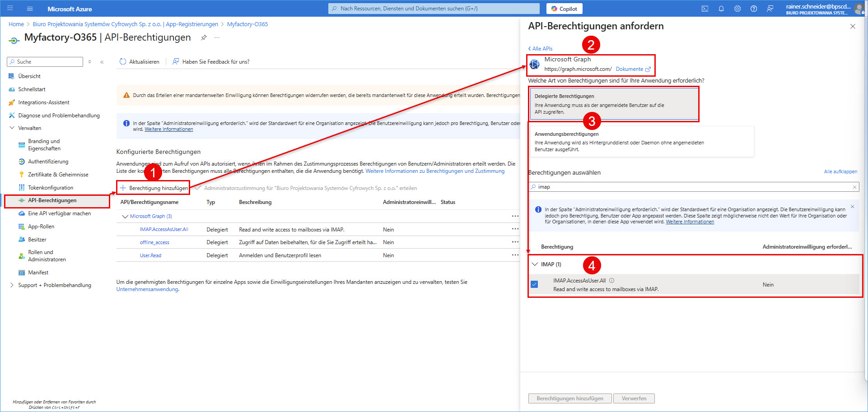This screenshot has width=868, height=412.
Task: Click Verwerfen button
Action: (634, 399)
